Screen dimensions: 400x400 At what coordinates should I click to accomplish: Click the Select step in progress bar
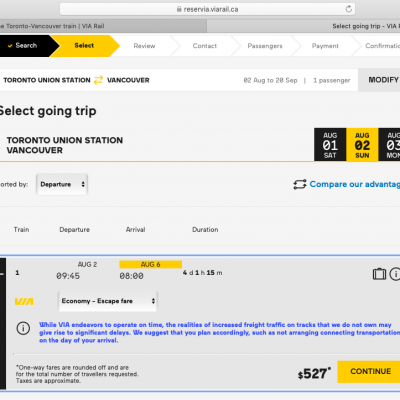[x=85, y=46]
